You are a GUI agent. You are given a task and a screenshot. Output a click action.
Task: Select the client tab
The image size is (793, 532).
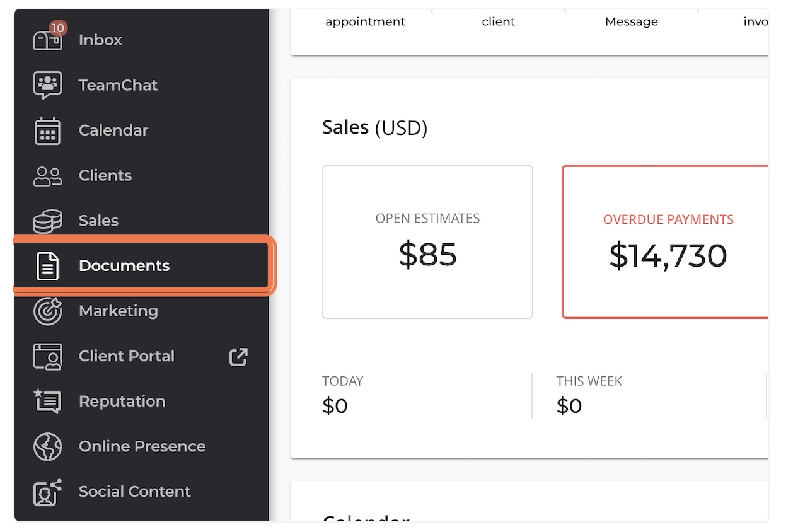pos(498,21)
